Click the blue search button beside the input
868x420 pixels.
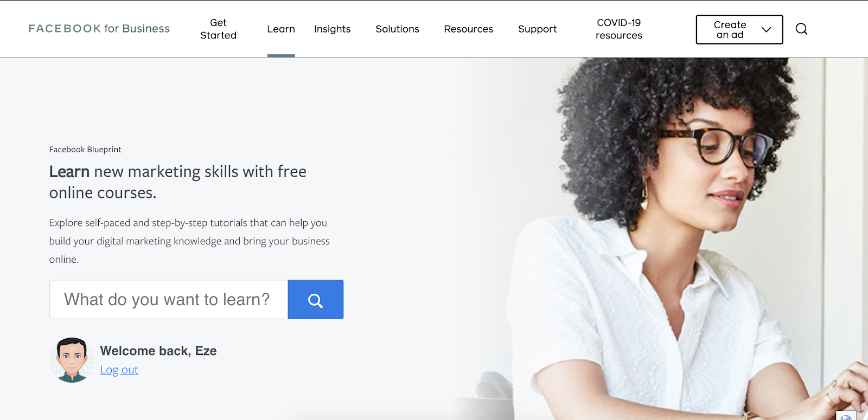coord(316,300)
